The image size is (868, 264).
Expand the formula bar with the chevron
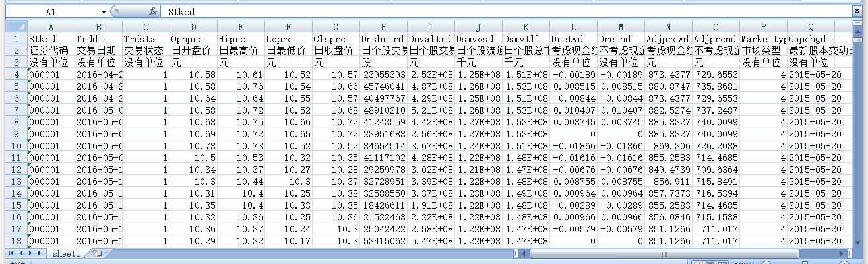[857, 11]
